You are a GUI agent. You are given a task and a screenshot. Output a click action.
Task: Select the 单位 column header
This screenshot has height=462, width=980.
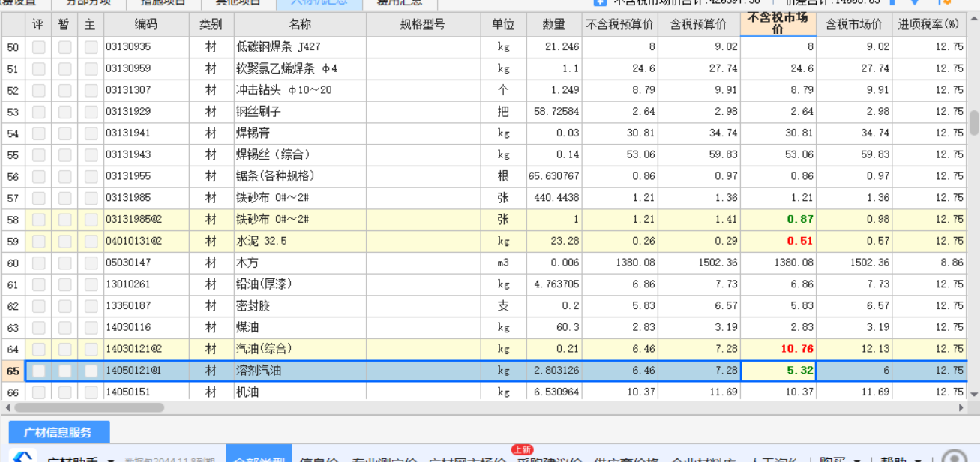503,25
